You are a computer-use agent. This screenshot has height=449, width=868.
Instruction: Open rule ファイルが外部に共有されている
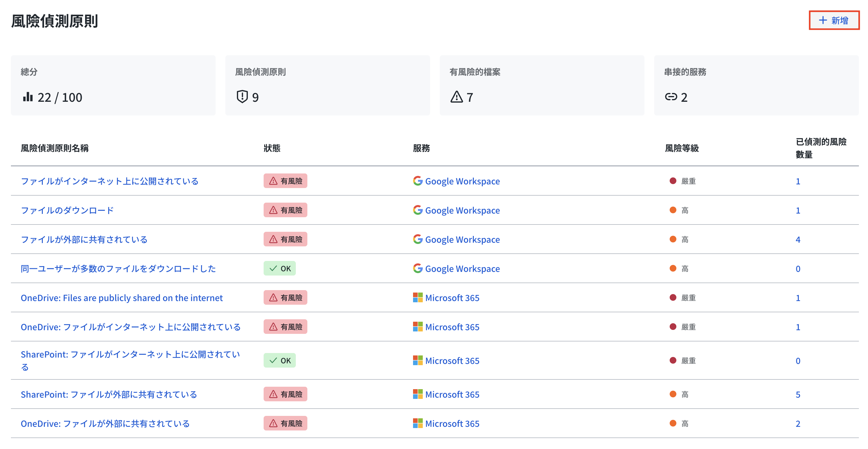[x=84, y=239]
